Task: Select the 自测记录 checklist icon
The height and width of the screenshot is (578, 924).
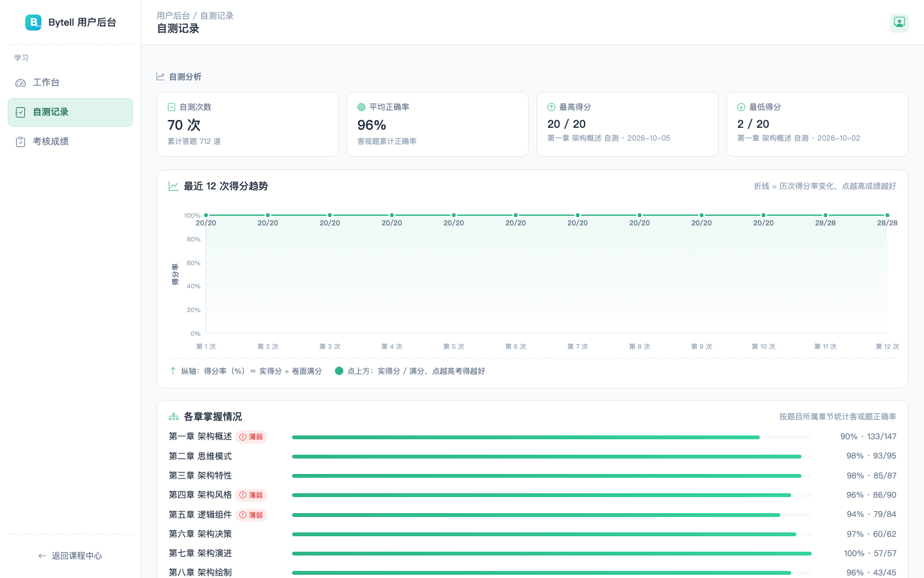Action: point(21,112)
